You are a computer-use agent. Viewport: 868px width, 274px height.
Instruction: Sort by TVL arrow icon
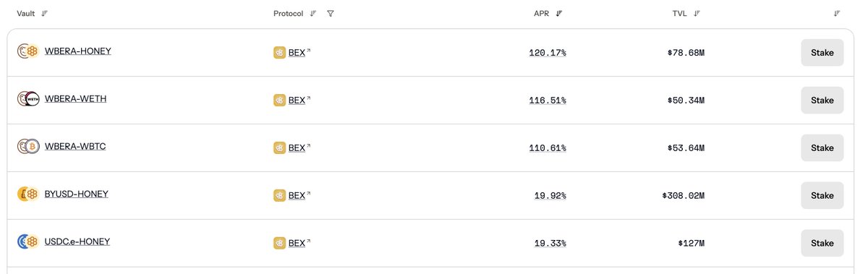point(697,14)
